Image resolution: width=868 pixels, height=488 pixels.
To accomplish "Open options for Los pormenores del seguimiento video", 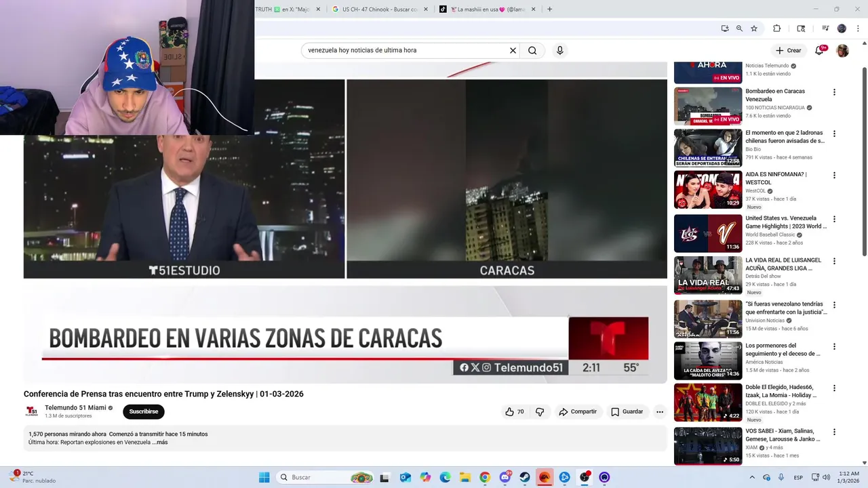I will tap(834, 346).
